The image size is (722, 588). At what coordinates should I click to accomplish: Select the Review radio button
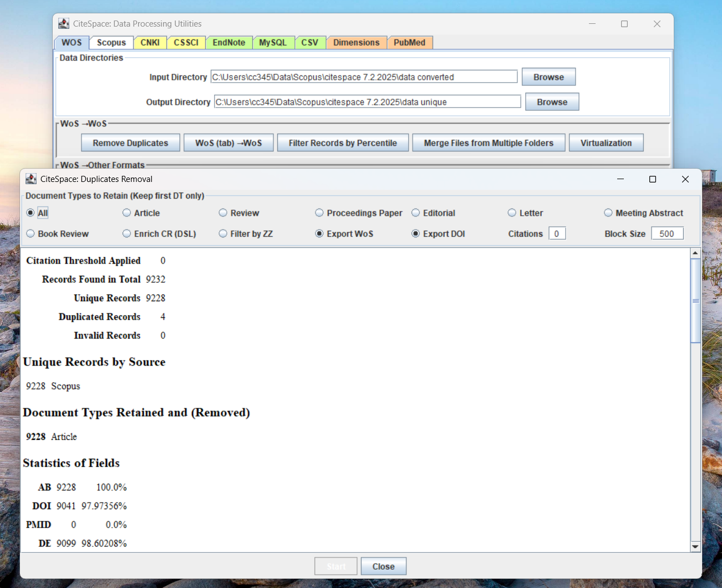[223, 213]
